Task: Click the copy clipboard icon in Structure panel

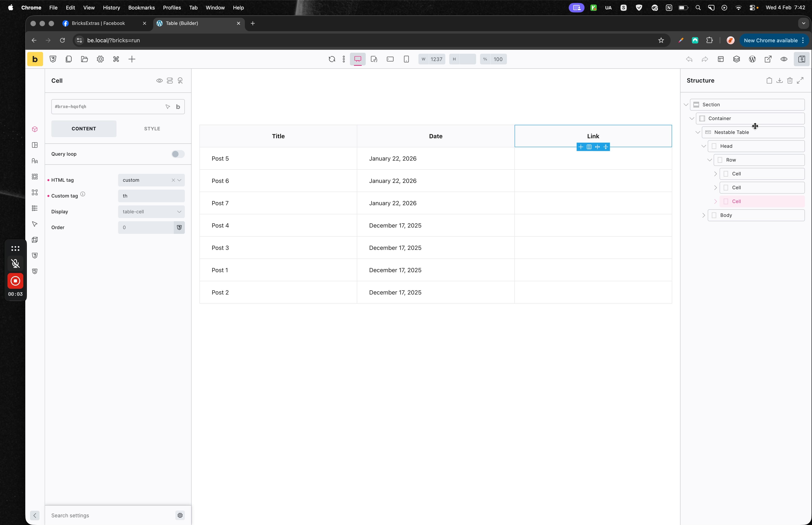Action: [769, 80]
